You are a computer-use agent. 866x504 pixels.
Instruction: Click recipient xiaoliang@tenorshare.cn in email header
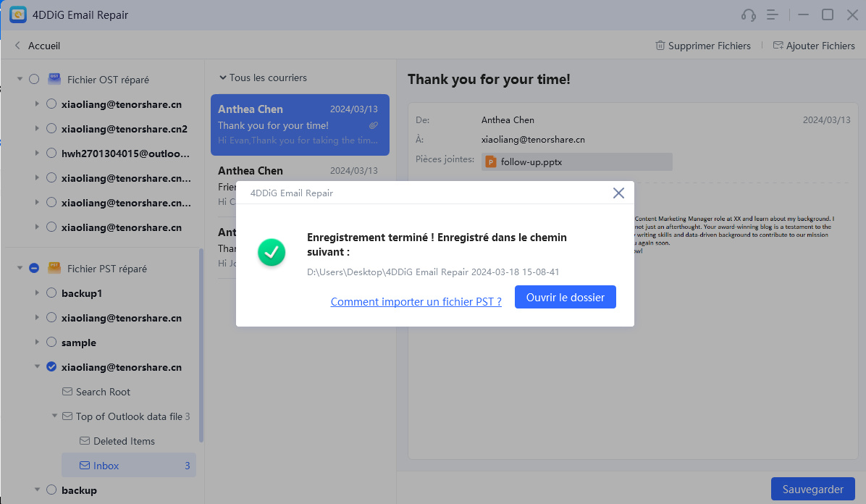pos(533,139)
